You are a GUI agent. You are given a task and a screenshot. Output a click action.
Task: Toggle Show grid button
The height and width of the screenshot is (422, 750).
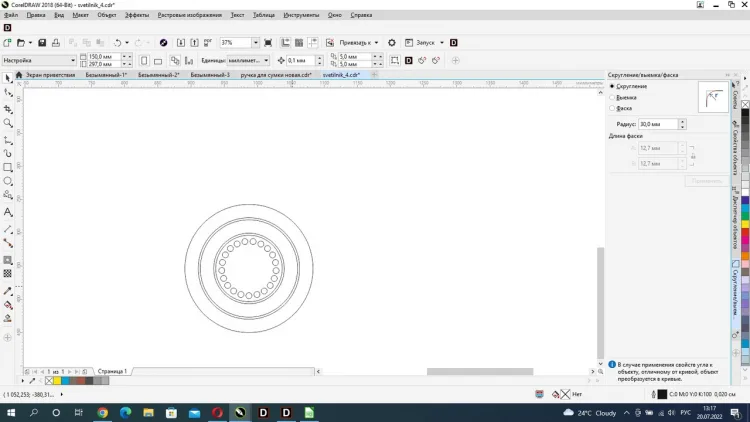(299, 43)
